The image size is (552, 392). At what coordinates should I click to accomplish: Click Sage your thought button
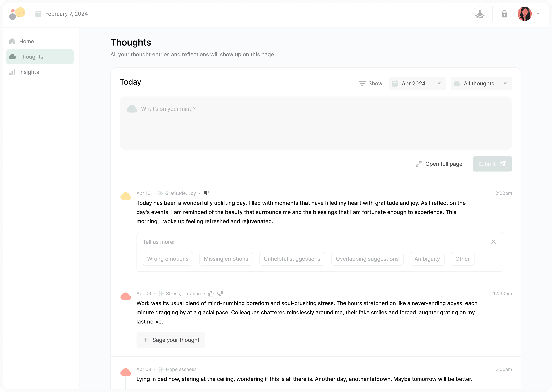171,340
